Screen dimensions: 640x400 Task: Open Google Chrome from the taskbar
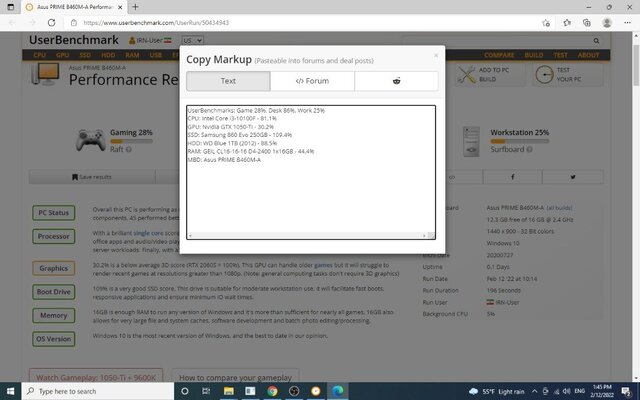pyautogui.click(x=272, y=391)
